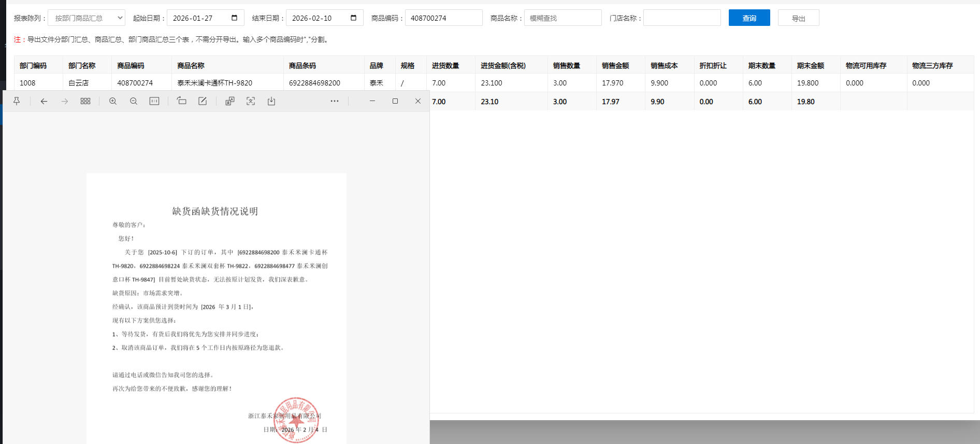Open the viewer's more options menu

[x=335, y=101]
